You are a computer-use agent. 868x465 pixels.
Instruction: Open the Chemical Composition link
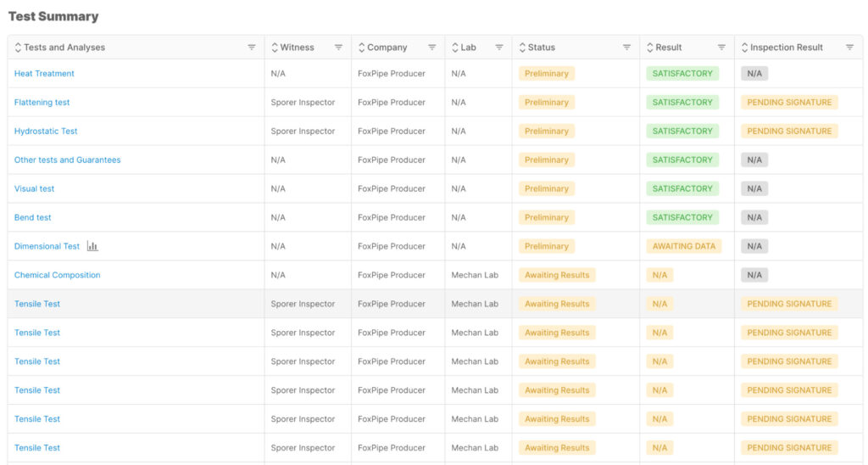pos(58,275)
